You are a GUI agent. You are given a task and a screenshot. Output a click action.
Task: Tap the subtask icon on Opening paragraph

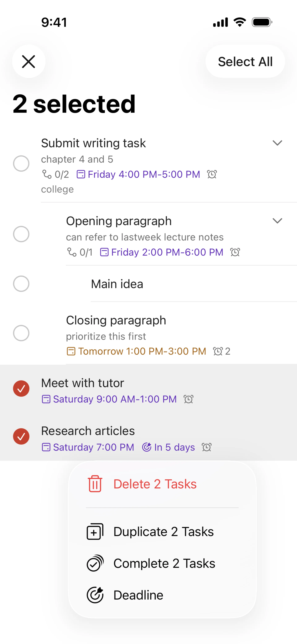pos(72,252)
